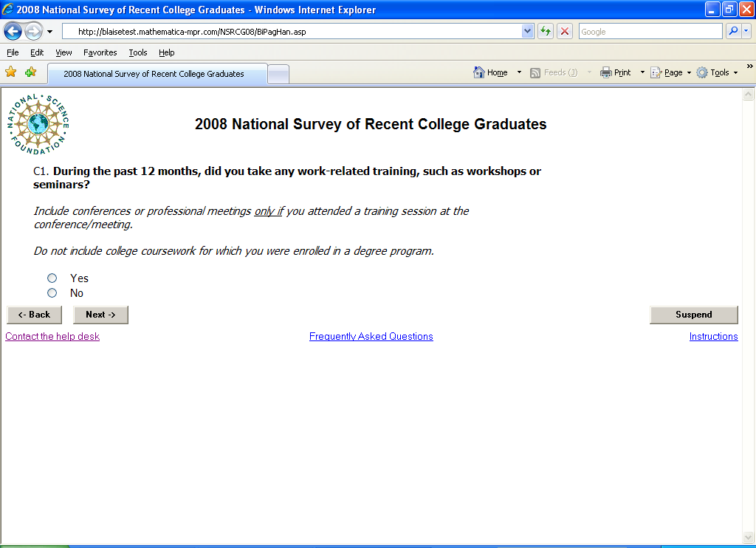
Task: Open the Tools toolbar dropdown
Action: tap(719, 72)
